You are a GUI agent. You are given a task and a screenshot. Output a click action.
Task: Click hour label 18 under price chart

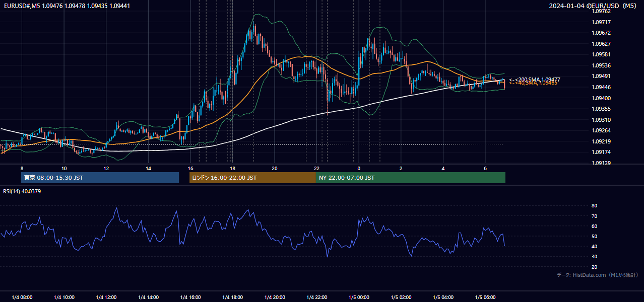tap(232, 168)
